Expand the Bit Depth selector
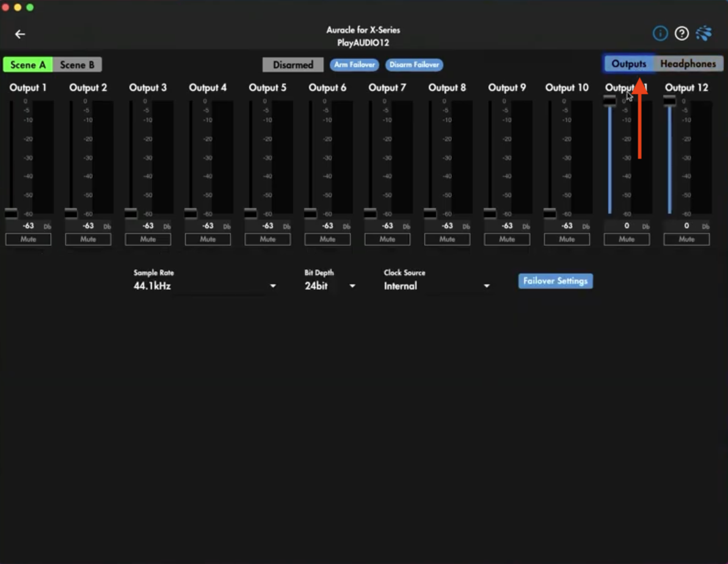 click(352, 285)
